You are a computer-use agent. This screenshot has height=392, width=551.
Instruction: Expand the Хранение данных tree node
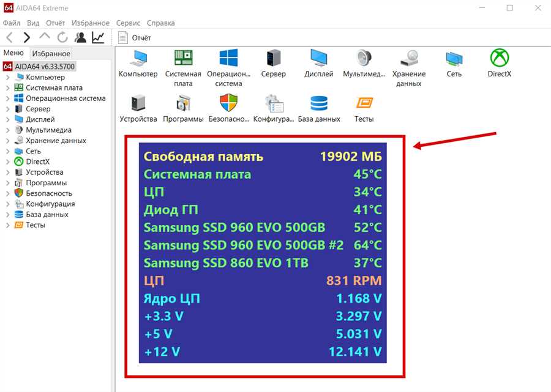coord(8,141)
